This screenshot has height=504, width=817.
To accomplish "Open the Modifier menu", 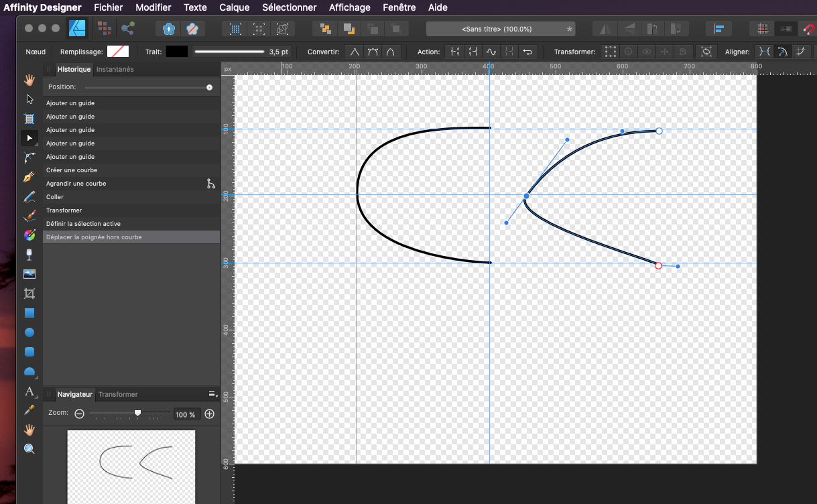I will pos(153,7).
